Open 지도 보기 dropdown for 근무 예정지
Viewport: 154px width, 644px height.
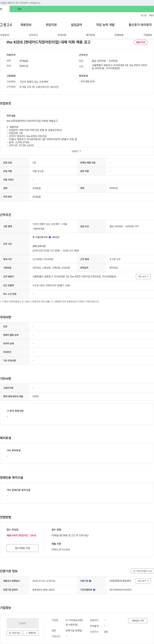tap(143, 276)
